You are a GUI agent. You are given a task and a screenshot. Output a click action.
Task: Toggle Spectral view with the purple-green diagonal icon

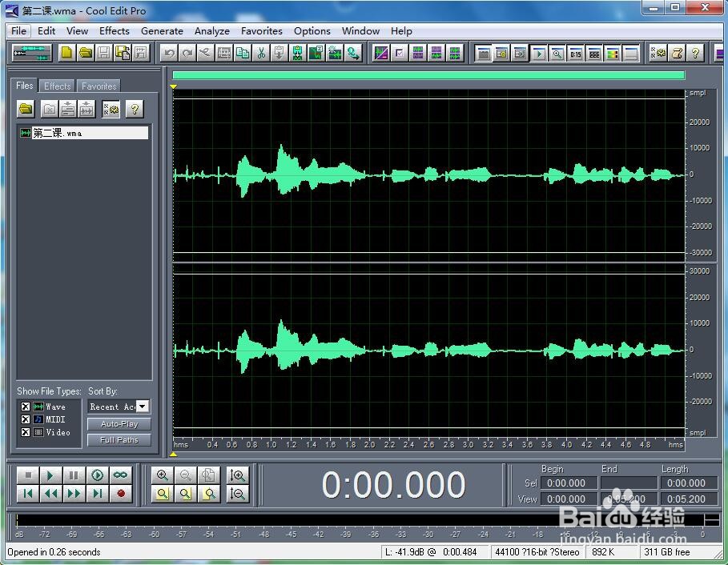(380, 53)
